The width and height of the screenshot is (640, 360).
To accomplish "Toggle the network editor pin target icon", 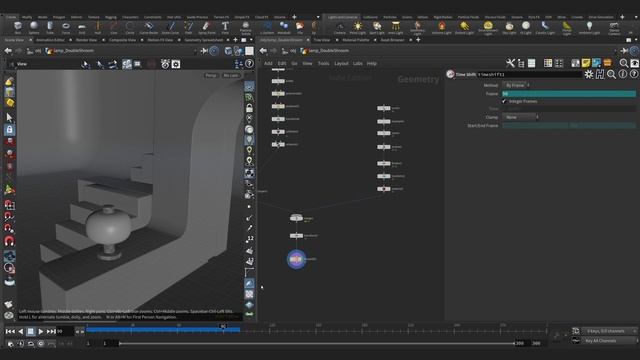I will pyautogui.click(x=634, y=51).
